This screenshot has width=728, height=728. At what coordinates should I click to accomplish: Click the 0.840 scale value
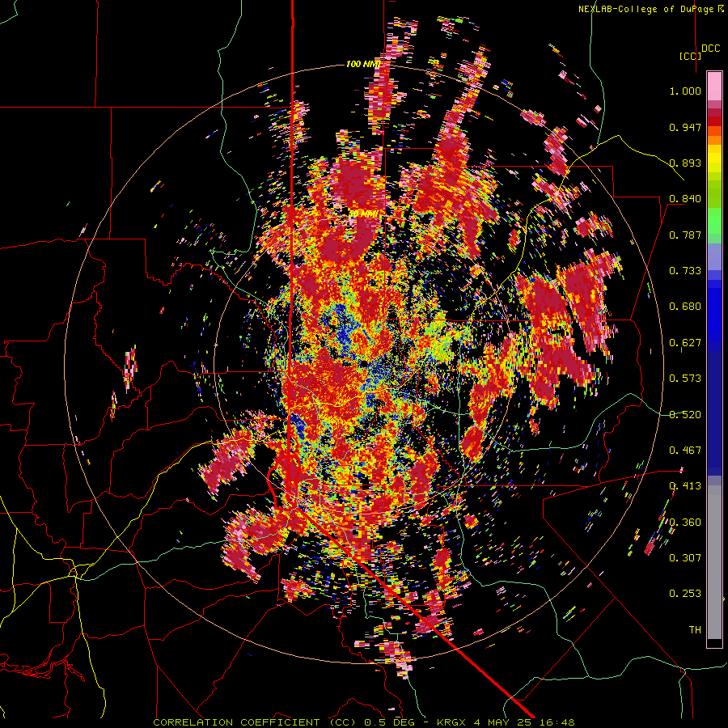pos(685,199)
